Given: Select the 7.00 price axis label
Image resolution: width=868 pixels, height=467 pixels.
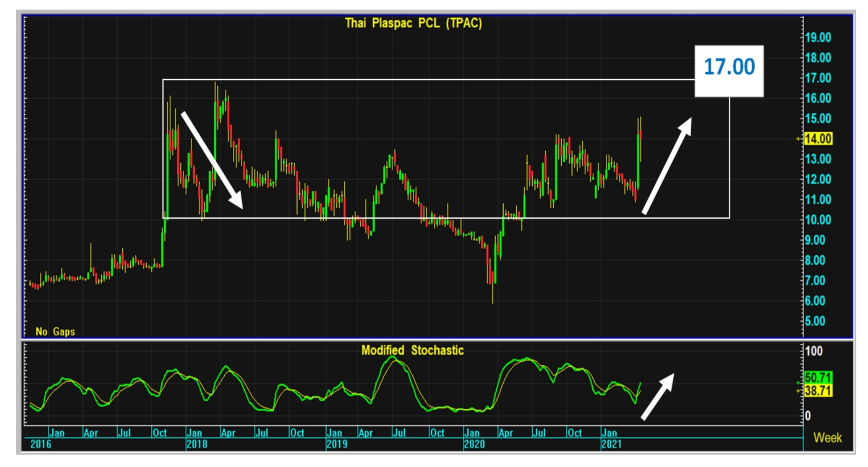Looking at the screenshot, I should click(x=815, y=281).
